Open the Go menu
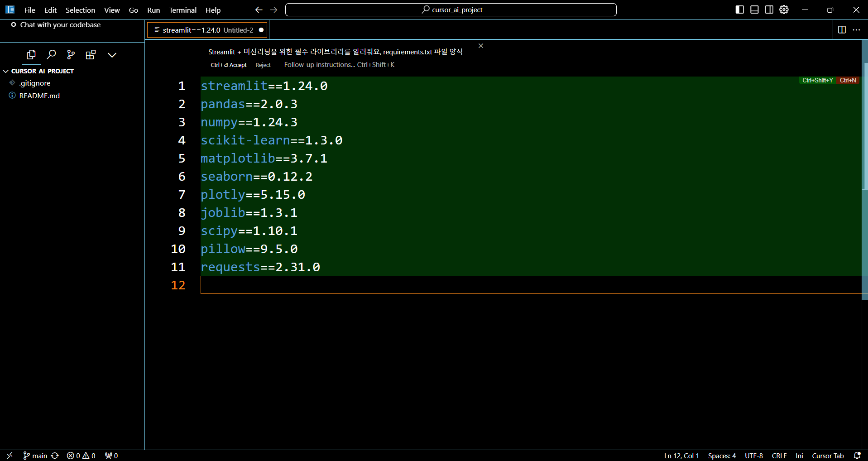This screenshot has width=868, height=461. [x=134, y=10]
